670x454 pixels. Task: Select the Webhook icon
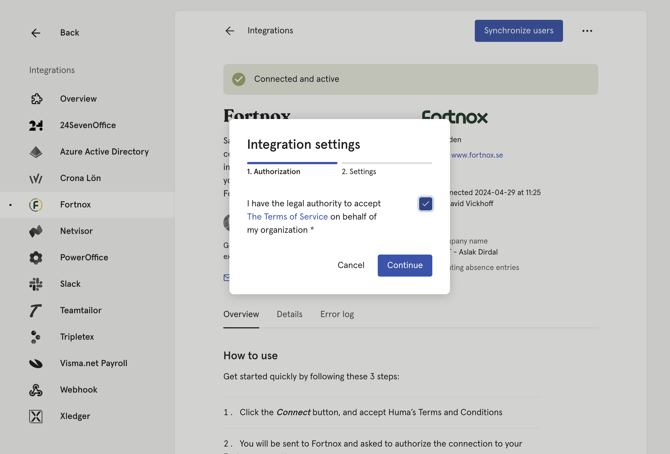(36, 390)
